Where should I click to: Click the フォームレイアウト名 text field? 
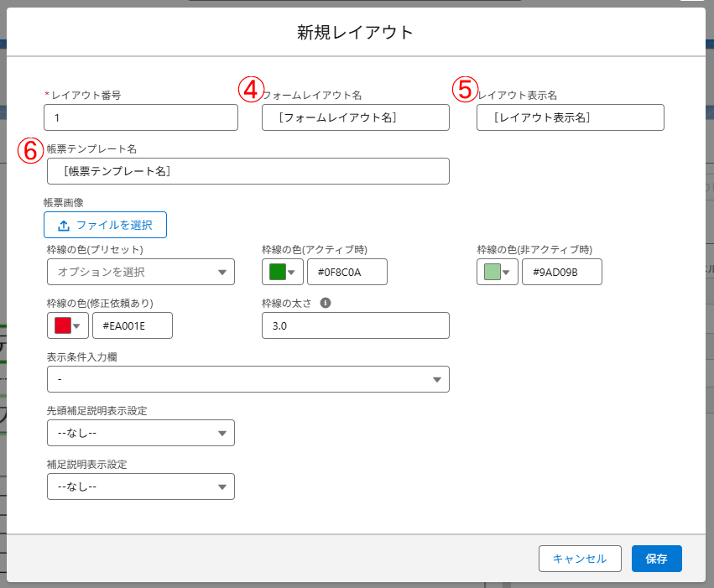coord(355,117)
